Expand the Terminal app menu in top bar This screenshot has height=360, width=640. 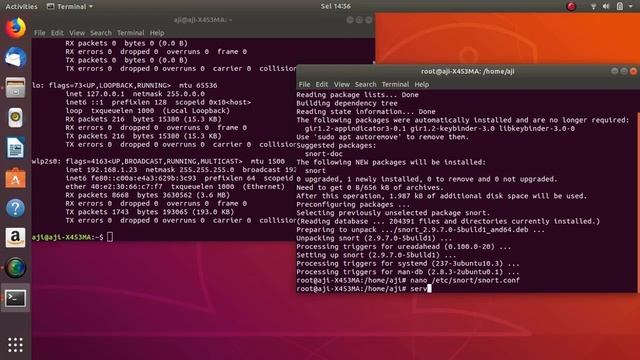[70, 6]
